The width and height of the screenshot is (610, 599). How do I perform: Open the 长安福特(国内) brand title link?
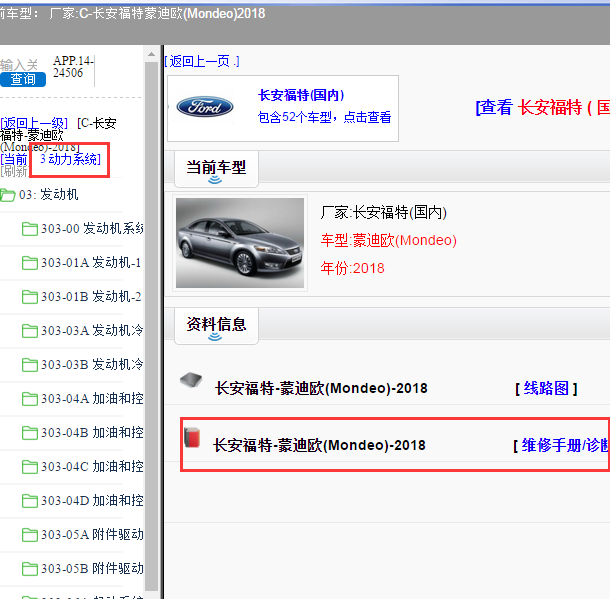[x=301, y=95]
